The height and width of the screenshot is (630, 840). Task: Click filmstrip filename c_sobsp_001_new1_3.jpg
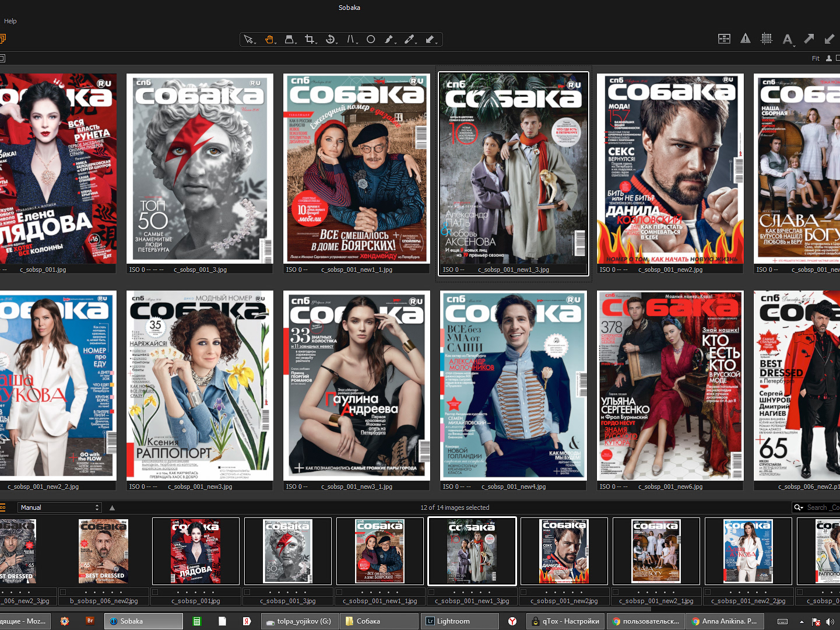[472, 601]
